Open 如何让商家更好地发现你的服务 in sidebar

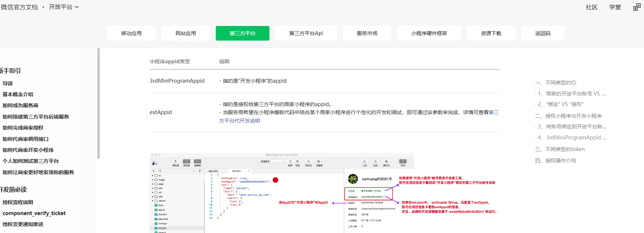coord(38,172)
